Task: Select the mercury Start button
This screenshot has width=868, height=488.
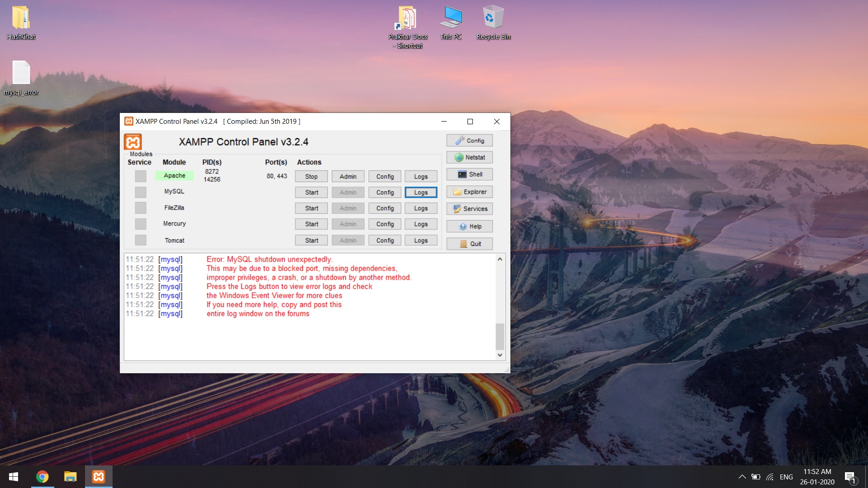Action: [312, 224]
